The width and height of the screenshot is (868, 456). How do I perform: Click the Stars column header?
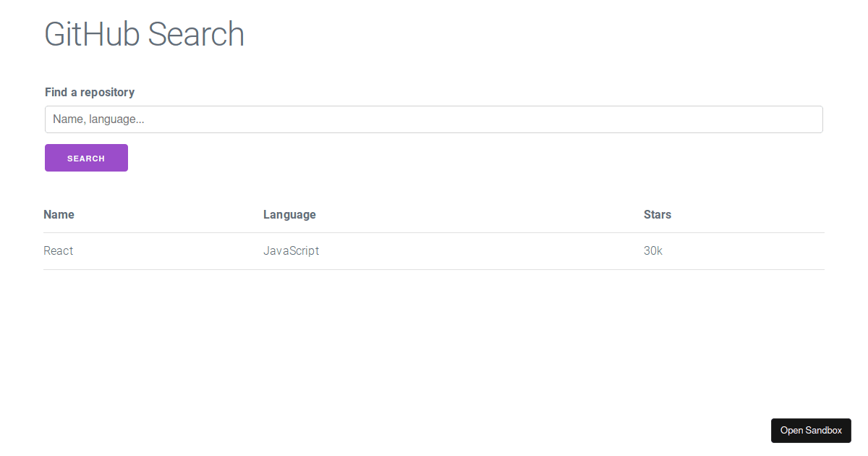[x=657, y=214]
